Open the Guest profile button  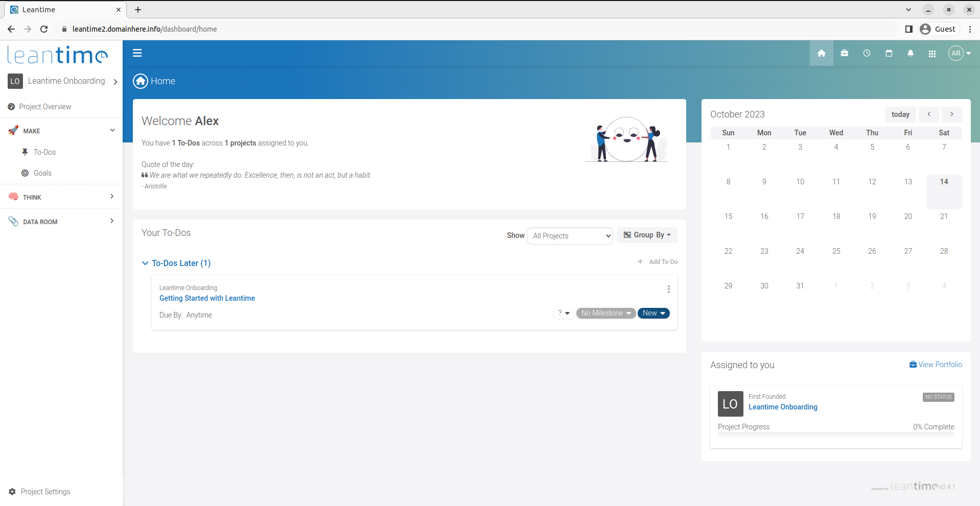[x=939, y=29]
